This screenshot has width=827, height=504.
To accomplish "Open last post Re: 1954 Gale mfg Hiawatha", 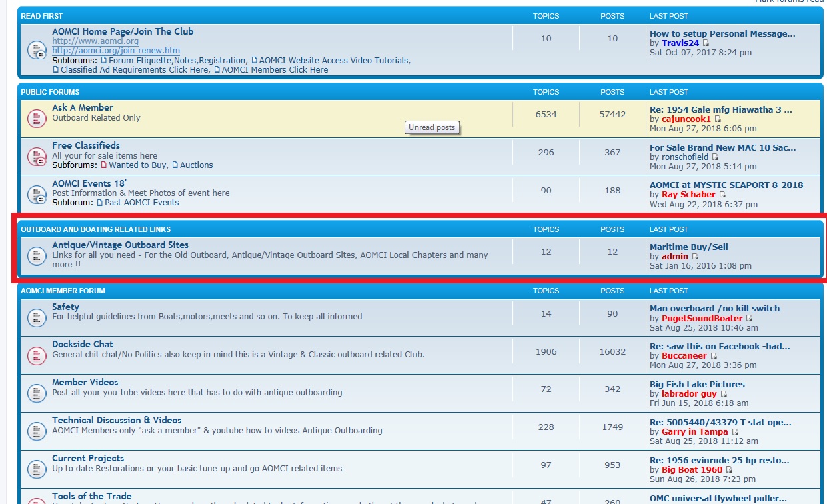I will click(721, 109).
